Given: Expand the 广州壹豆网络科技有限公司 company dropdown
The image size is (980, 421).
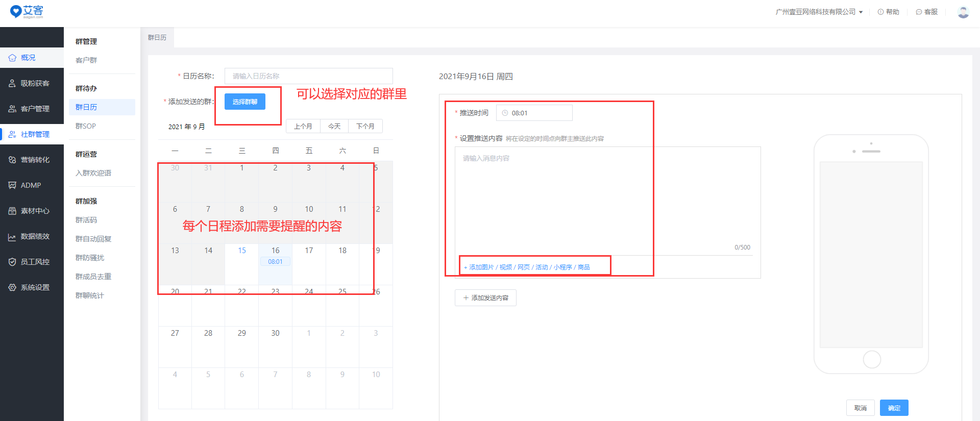Looking at the screenshot, I should pos(819,12).
